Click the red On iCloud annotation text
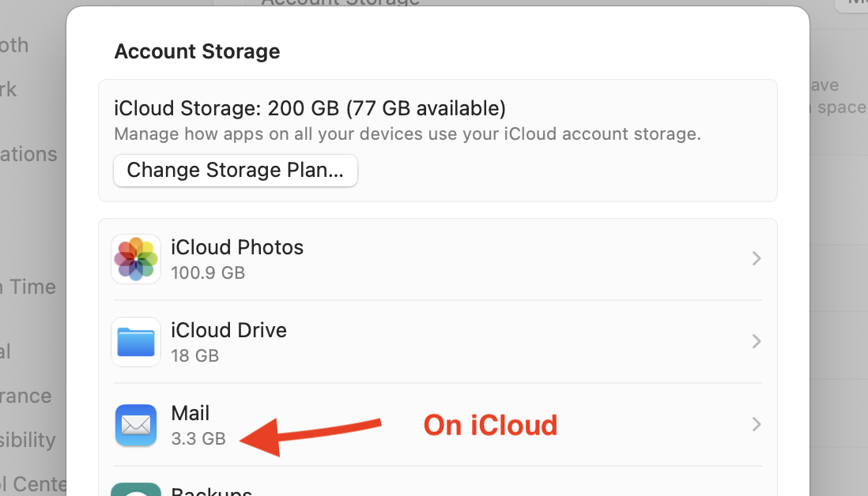Image resolution: width=868 pixels, height=496 pixels. (490, 426)
